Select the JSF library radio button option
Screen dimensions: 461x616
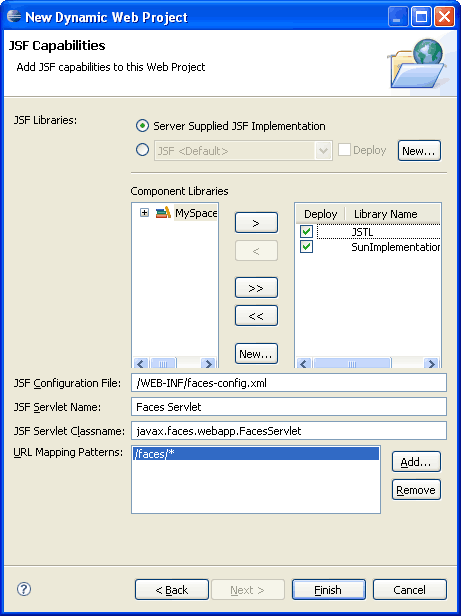(142, 150)
